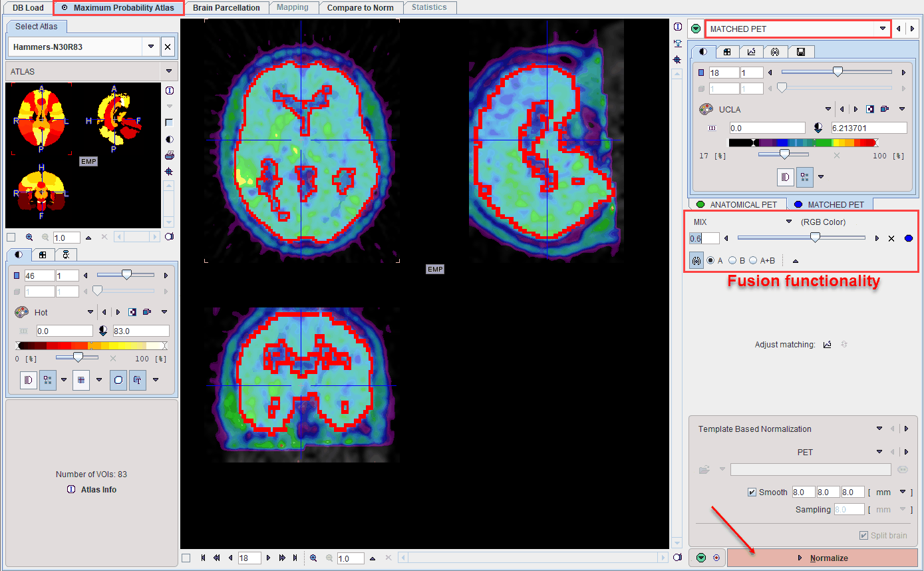Select ANATOMICAL PET image tab
Screen dimensions: 924x571
tap(736, 204)
